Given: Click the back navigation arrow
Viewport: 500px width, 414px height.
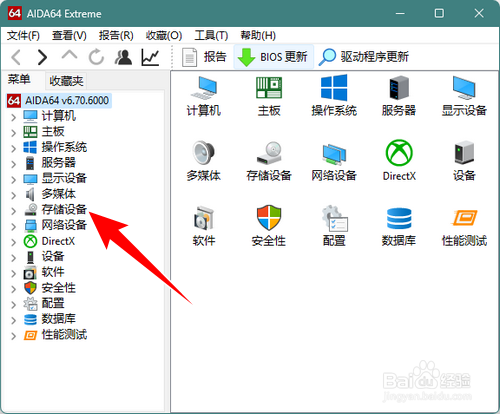Looking at the screenshot, I should point(16,57).
